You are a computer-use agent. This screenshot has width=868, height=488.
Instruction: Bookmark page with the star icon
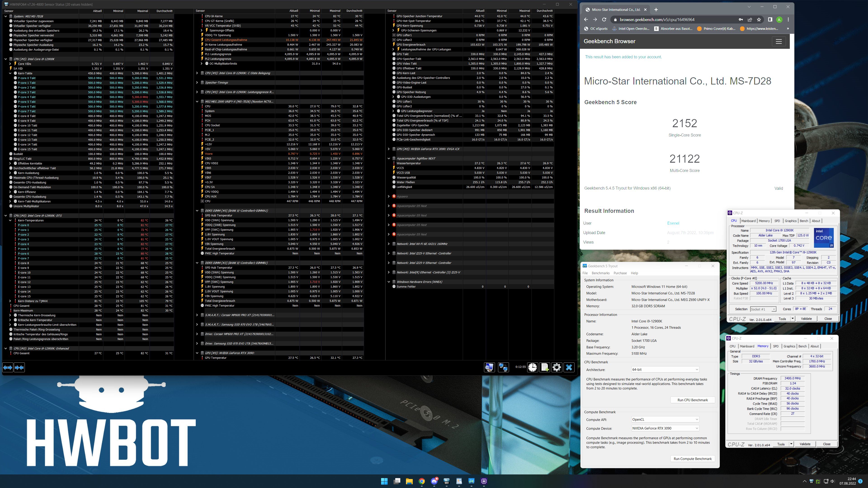[x=759, y=19]
